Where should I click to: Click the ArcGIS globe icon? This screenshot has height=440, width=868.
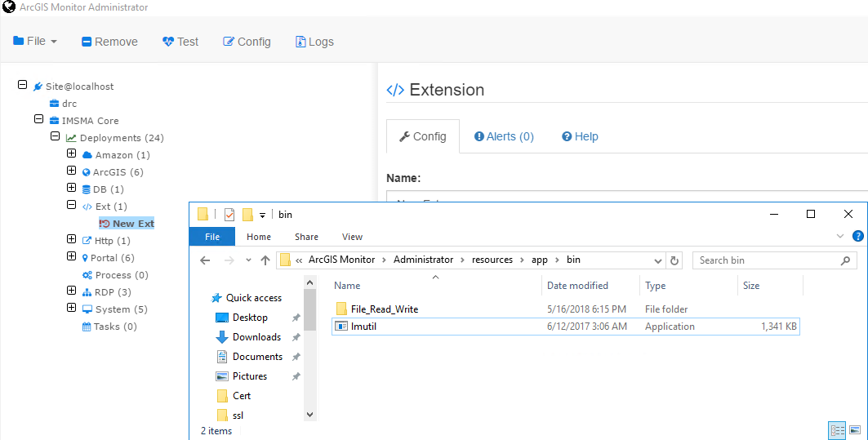click(x=86, y=172)
